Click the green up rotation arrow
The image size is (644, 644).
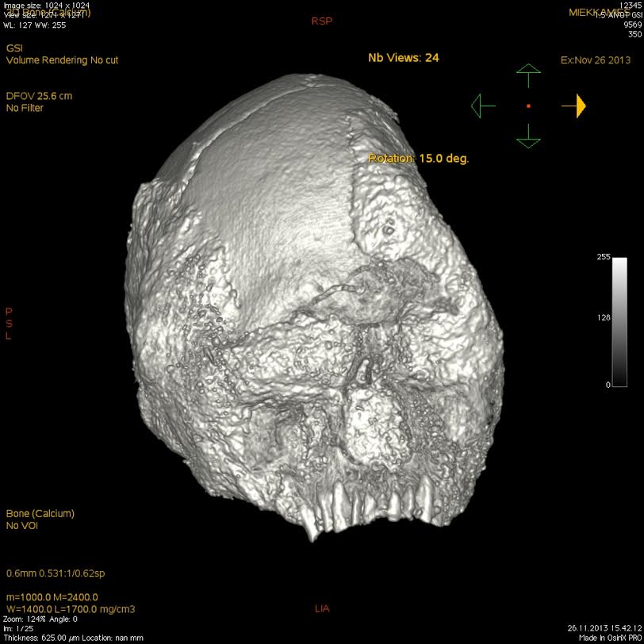[x=528, y=77]
